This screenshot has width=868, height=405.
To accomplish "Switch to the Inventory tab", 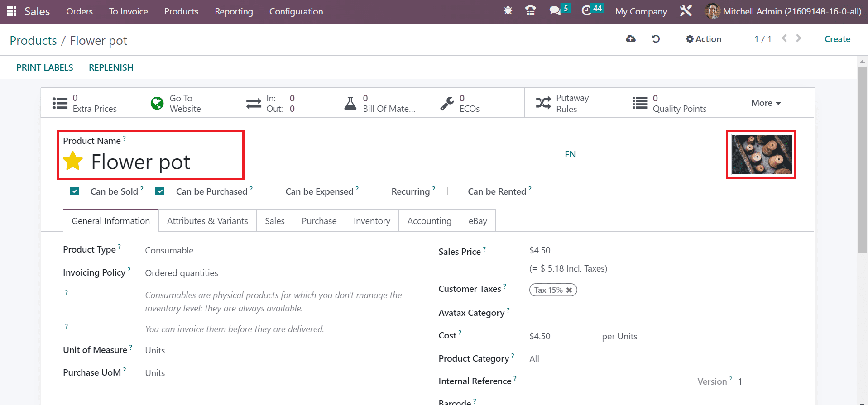I will tap(372, 221).
